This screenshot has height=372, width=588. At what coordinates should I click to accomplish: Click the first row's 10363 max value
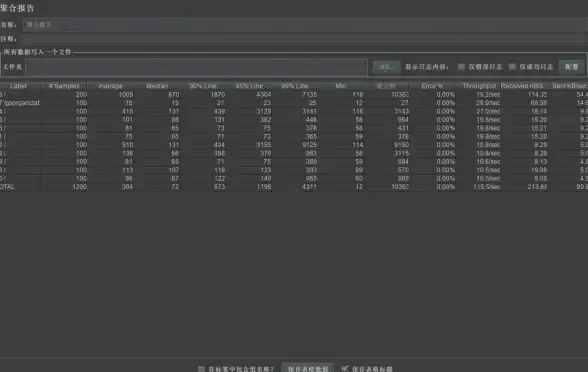click(x=400, y=94)
